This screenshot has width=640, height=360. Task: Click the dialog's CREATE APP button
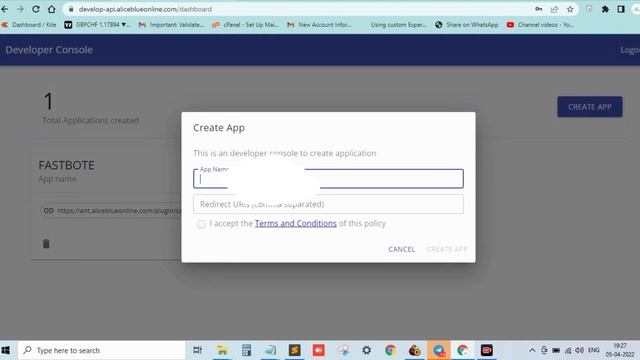coord(447,249)
